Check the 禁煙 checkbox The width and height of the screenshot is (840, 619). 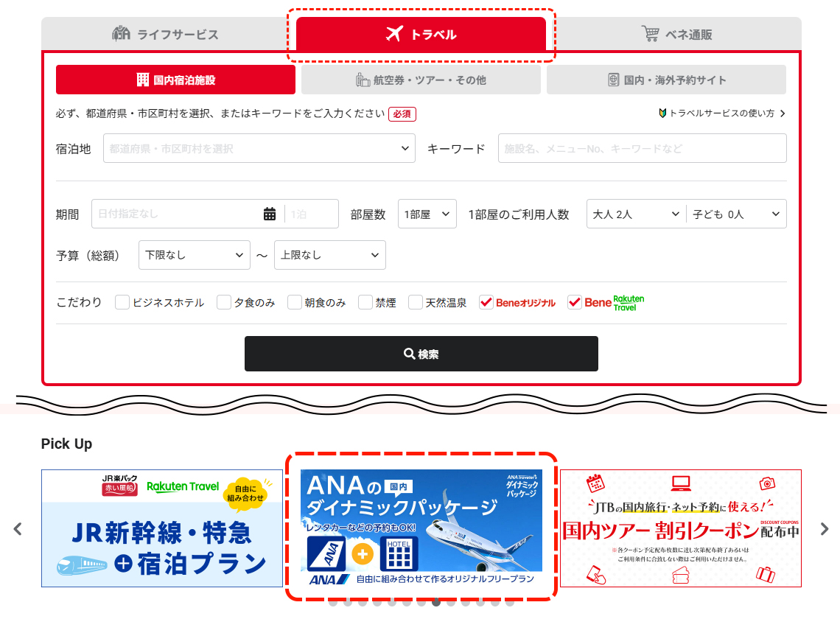coord(365,302)
